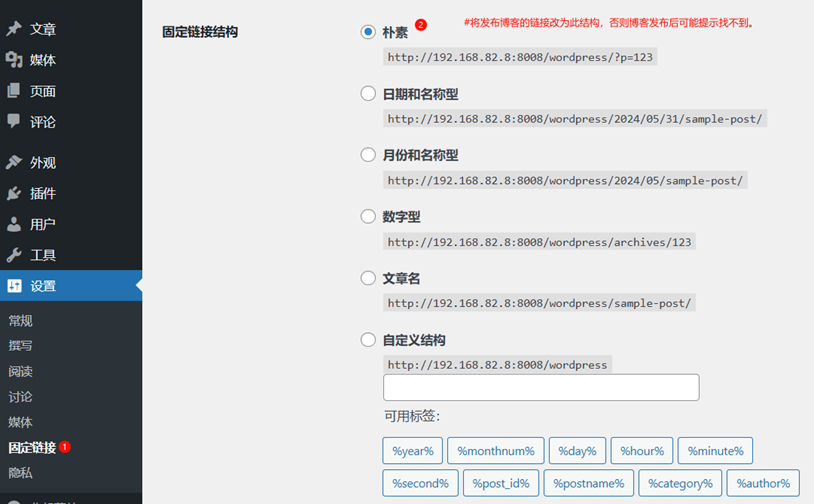Click the wordpress/sample-post/ example URL
The height and width of the screenshot is (504, 814).
[539, 303]
